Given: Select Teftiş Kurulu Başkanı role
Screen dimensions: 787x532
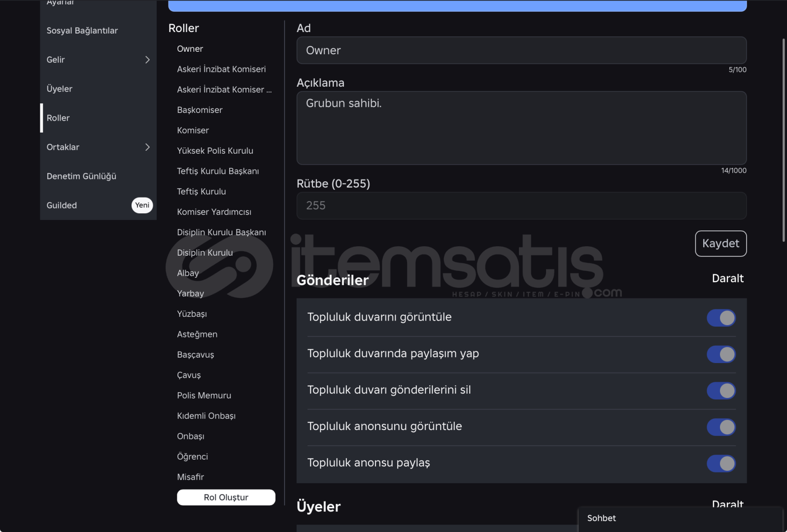Looking at the screenshot, I should tap(218, 171).
